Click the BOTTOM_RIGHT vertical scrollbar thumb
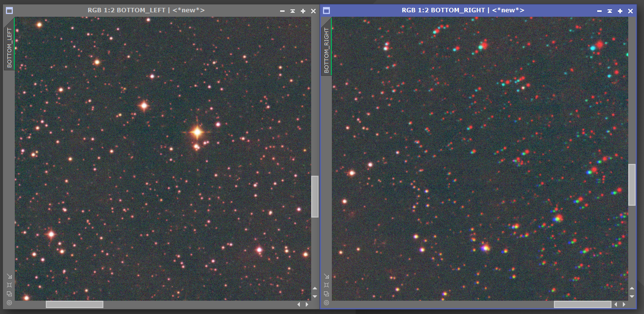This screenshot has height=314, width=644. [632, 185]
